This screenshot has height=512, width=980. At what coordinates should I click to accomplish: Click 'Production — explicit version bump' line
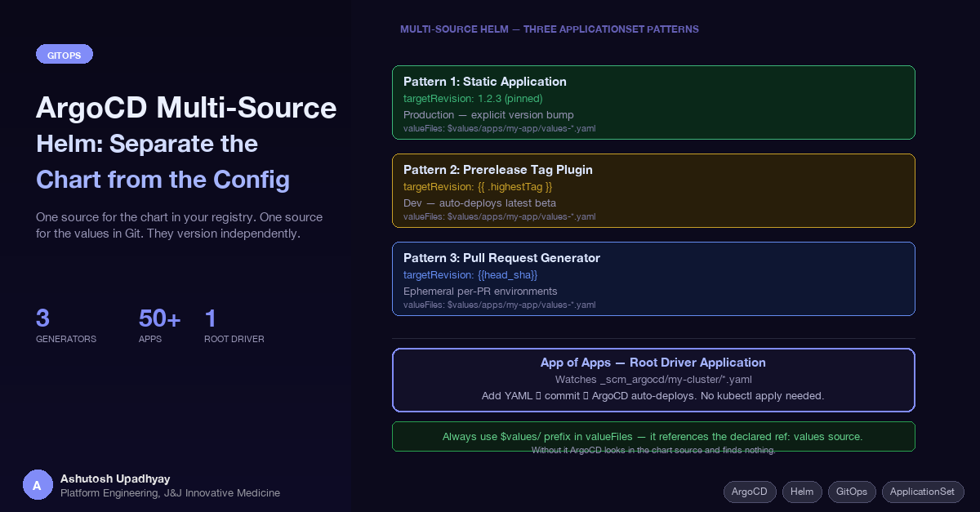[488, 114]
